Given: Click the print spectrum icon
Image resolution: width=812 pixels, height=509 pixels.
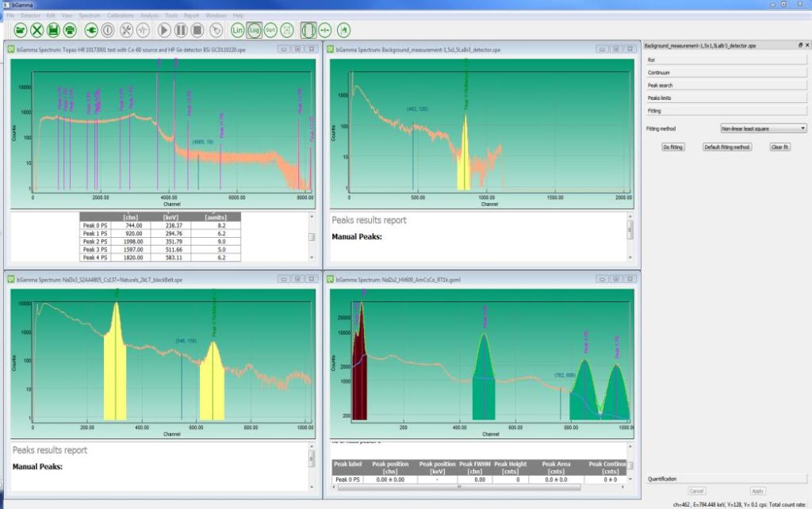Looking at the screenshot, I should pyautogui.click(x=70, y=30).
